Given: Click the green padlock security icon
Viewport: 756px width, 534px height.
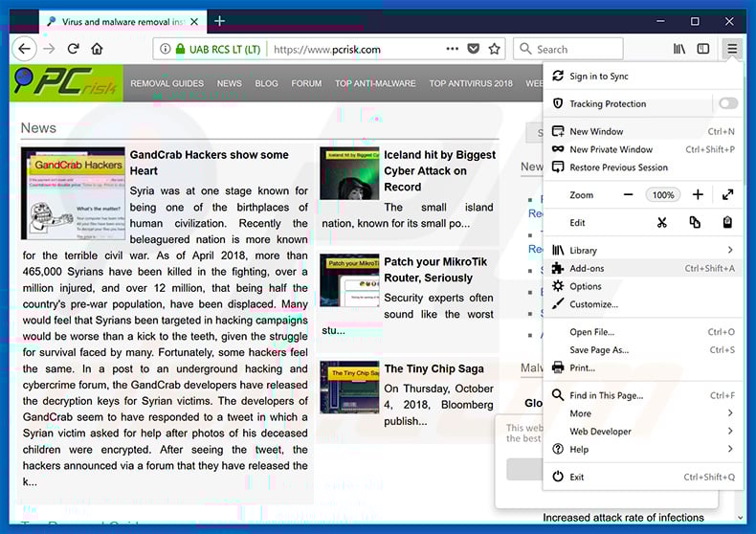Looking at the screenshot, I should [x=180, y=49].
